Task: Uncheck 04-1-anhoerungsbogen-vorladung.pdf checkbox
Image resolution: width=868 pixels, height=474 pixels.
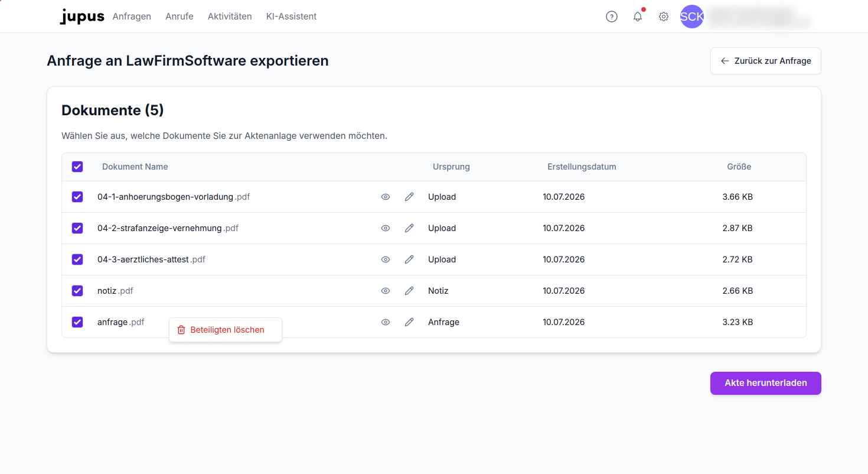Action: click(x=77, y=197)
